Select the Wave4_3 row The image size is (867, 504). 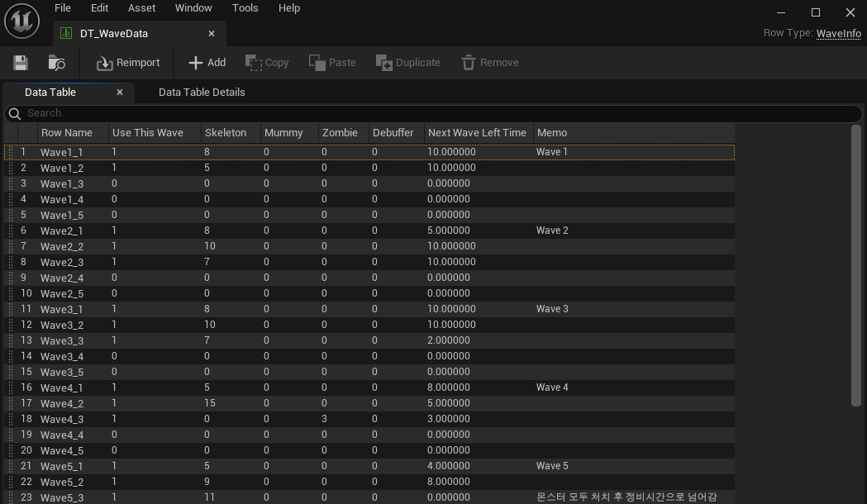coord(369,419)
